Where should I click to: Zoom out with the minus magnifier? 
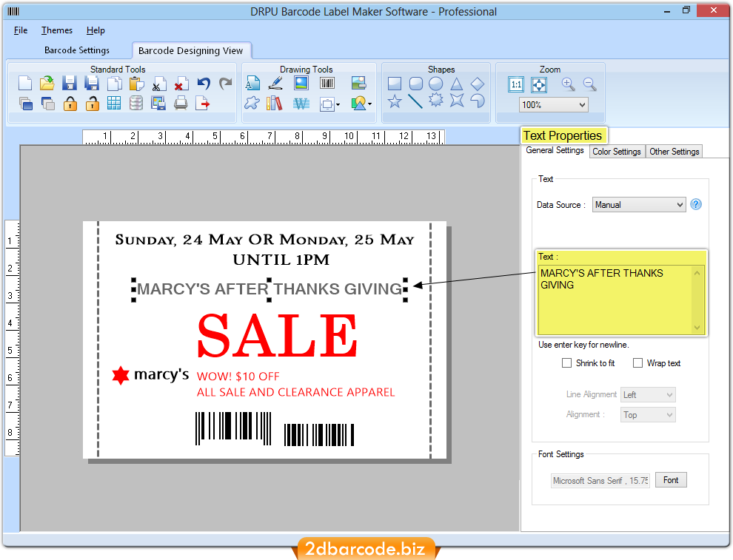(x=590, y=84)
